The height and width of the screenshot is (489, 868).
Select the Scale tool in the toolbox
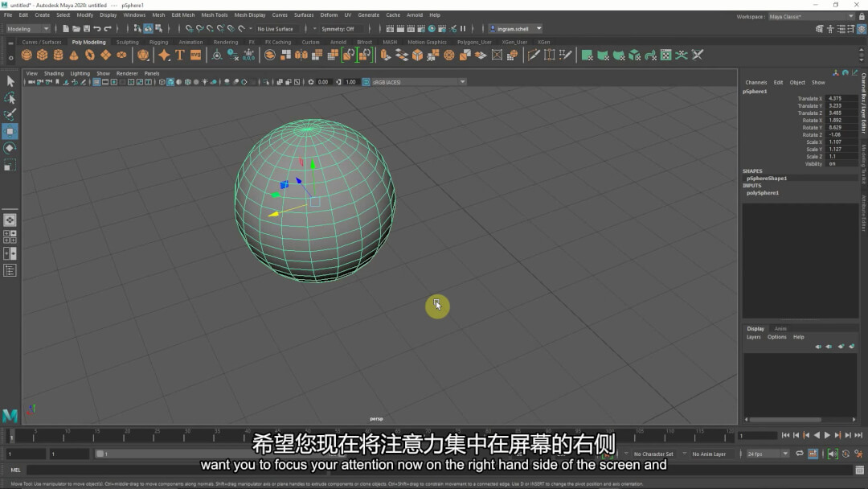pyautogui.click(x=10, y=165)
